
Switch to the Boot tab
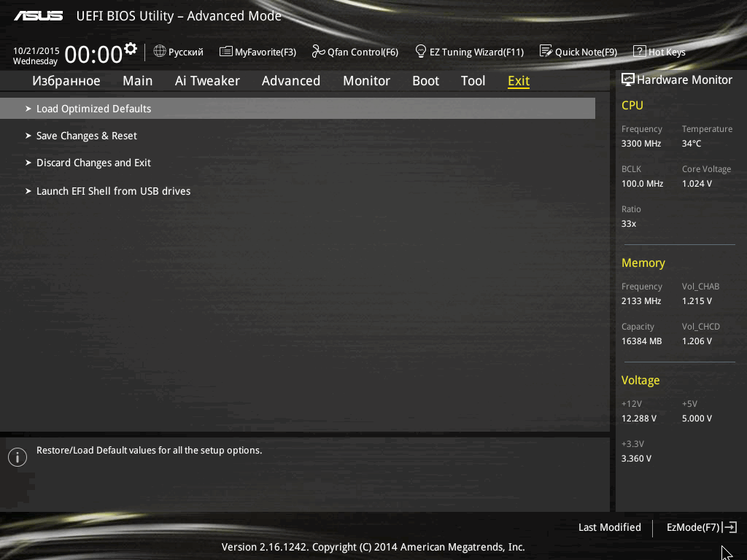(x=425, y=81)
